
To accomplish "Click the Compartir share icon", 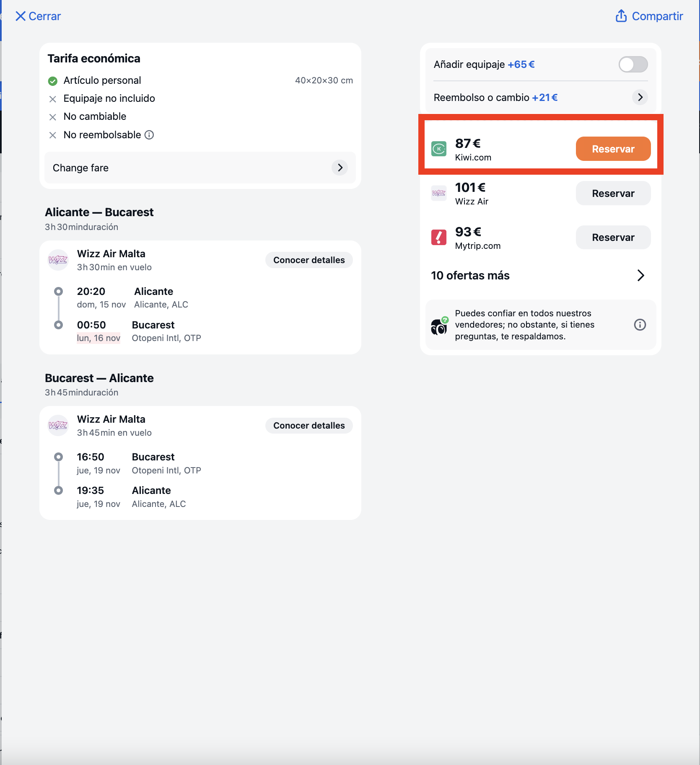I will [621, 16].
